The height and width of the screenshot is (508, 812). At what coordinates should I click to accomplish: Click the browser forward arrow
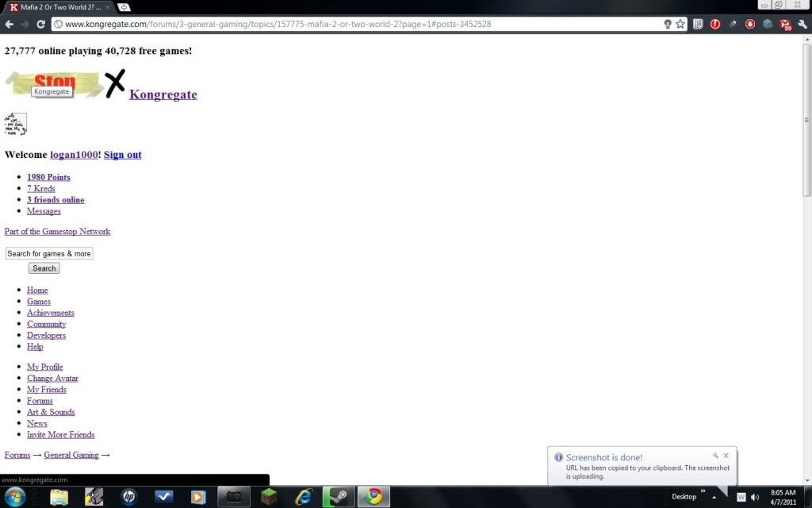tap(25, 24)
